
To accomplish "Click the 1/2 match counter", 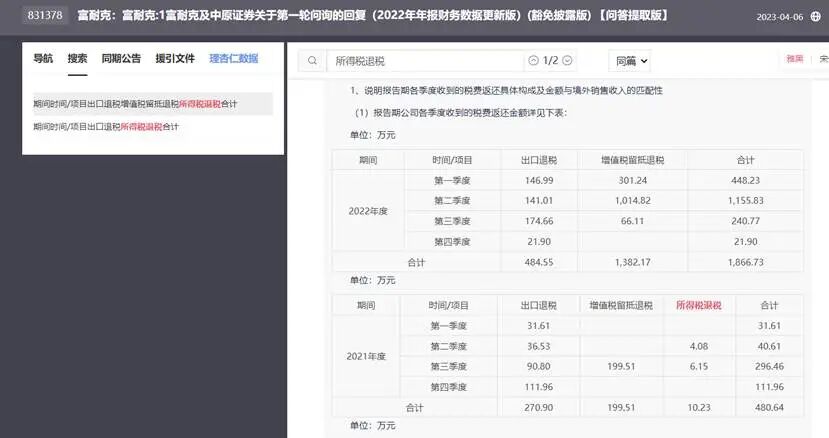I will (550, 61).
